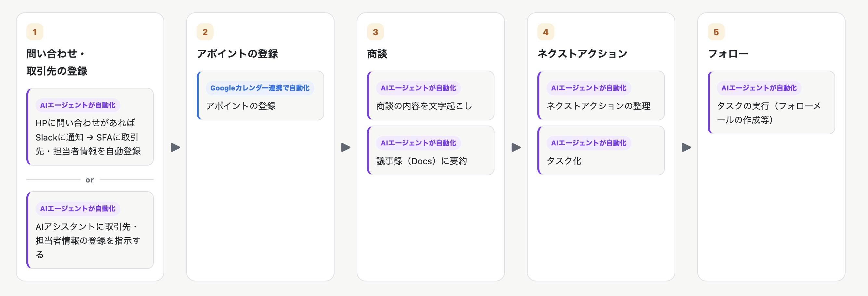The image size is (868, 296).
Task: Click the arrow between steps 3 and 4
Action: [516, 147]
